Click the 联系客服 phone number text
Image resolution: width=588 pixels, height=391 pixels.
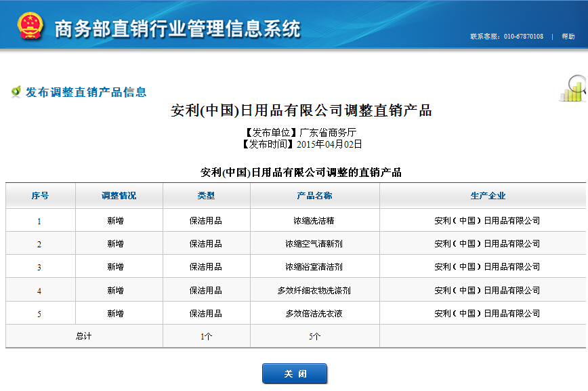507,37
